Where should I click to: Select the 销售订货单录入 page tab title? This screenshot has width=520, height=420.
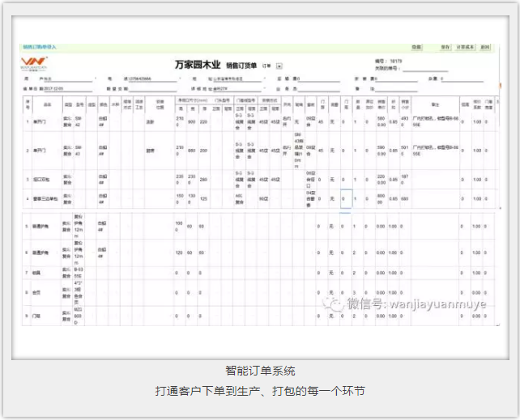pos(40,47)
